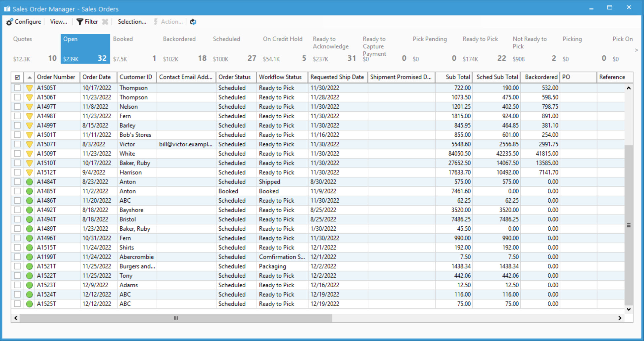Screen dimensions: 644x341
Task: Clear the filter using the X icon
Action: coord(105,22)
